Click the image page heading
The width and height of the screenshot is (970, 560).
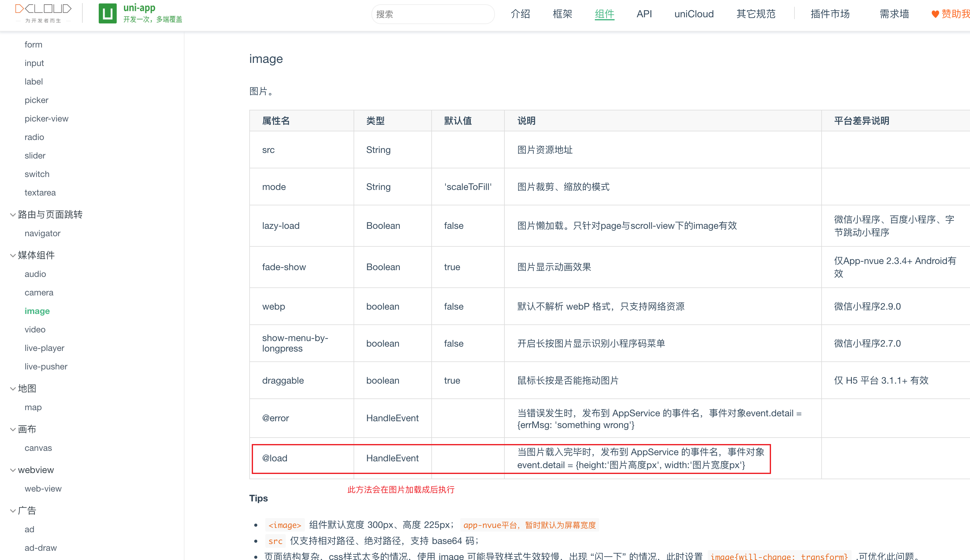coord(266,59)
